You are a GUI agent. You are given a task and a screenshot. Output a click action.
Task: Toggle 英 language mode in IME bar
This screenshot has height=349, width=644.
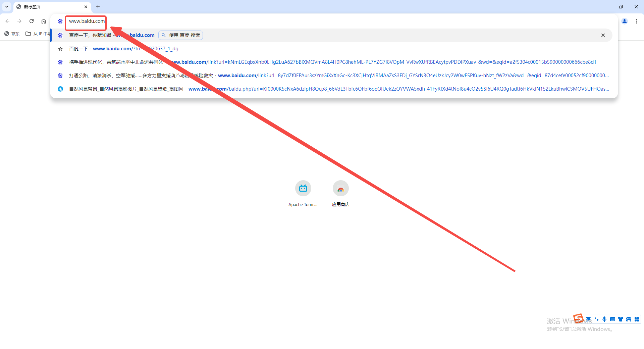tap(588, 319)
